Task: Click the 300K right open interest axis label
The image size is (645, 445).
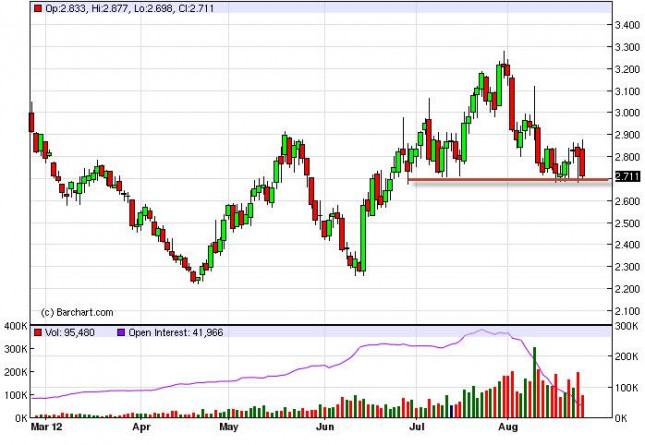Action: [626, 326]
